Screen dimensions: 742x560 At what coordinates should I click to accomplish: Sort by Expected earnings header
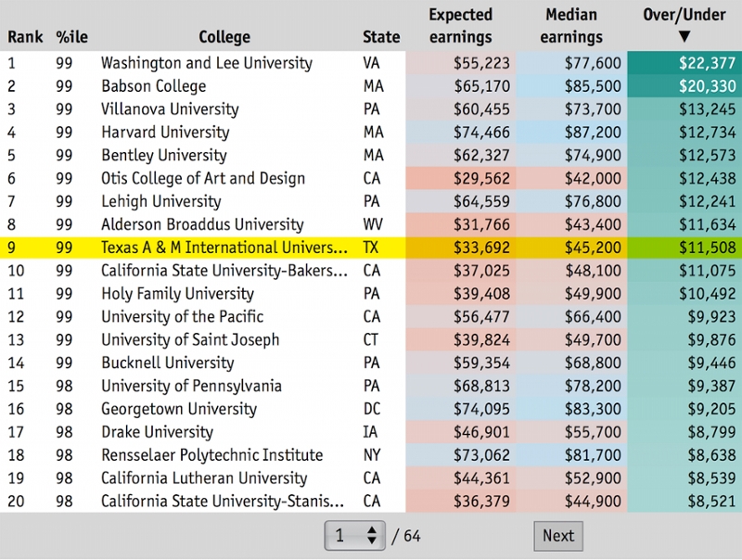460,26
